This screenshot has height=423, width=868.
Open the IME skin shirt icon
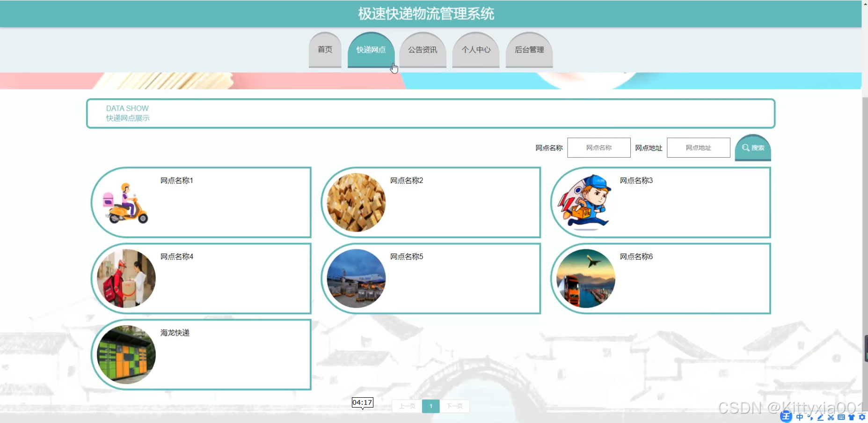[x=852, y=417]
